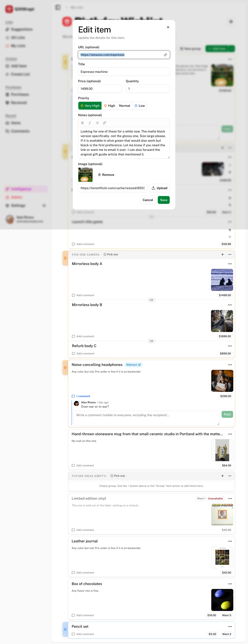Click the low-priority arrow beside Pencil set
Viewport: 248px width, 644px height.
click(x=65, y=630)
